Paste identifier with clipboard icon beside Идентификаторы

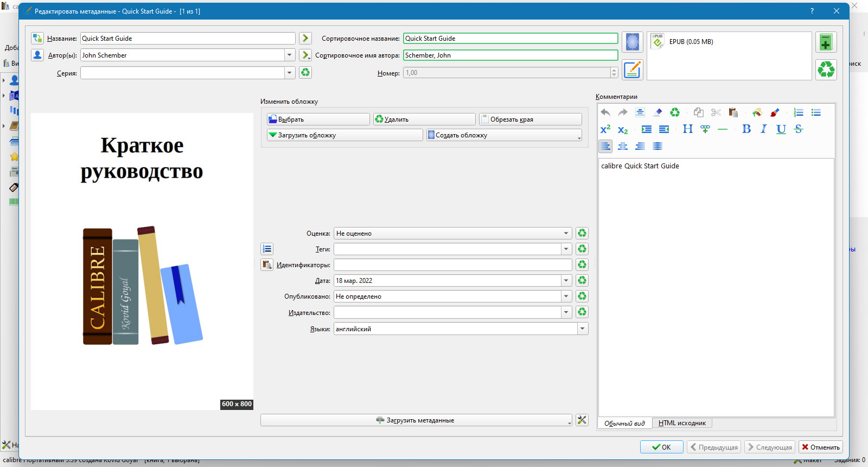click(267, 264)
